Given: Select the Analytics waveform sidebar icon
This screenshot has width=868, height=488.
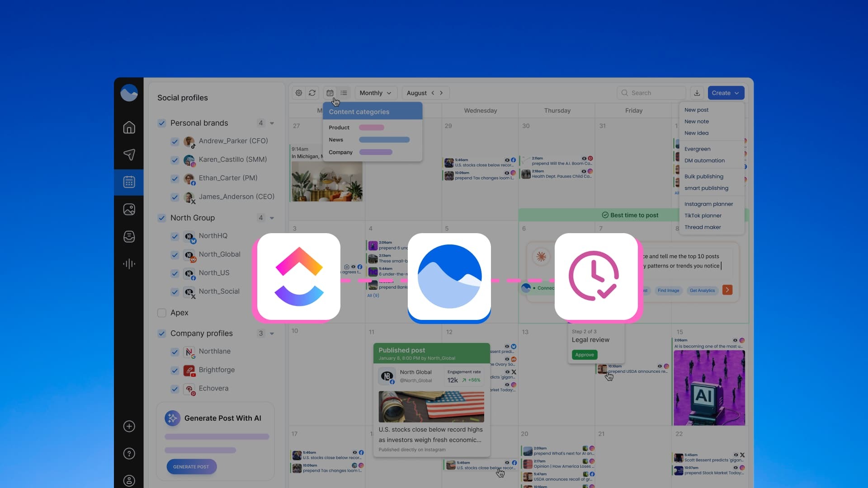Looking at the screenshot, I should 129,263.
